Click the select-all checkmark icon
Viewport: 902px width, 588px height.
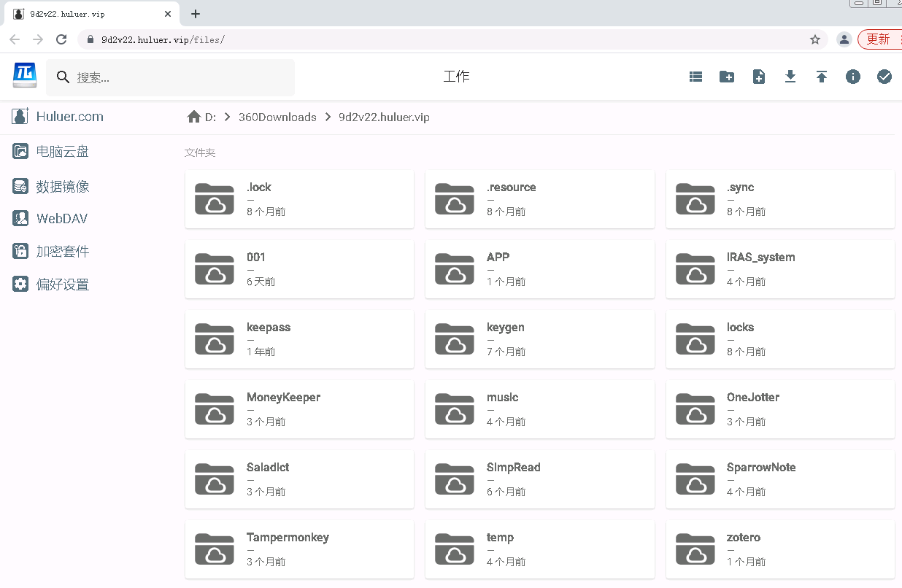pyautogui.click(x=884, y=77)
